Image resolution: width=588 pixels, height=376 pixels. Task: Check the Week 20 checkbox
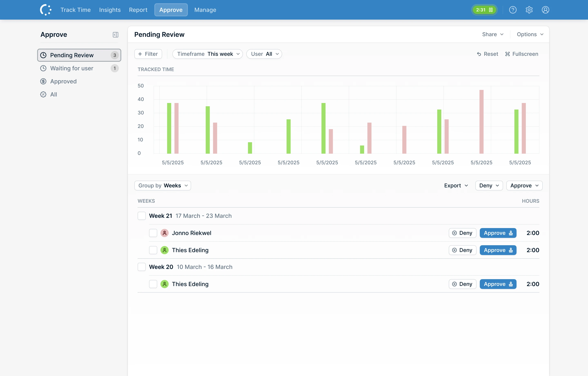coord(142,267)
